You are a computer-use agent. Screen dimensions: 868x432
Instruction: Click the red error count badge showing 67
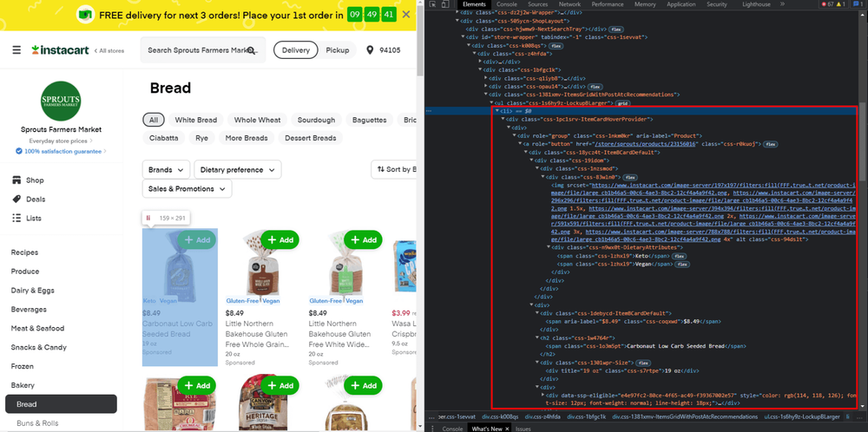(x=827, y=3)
